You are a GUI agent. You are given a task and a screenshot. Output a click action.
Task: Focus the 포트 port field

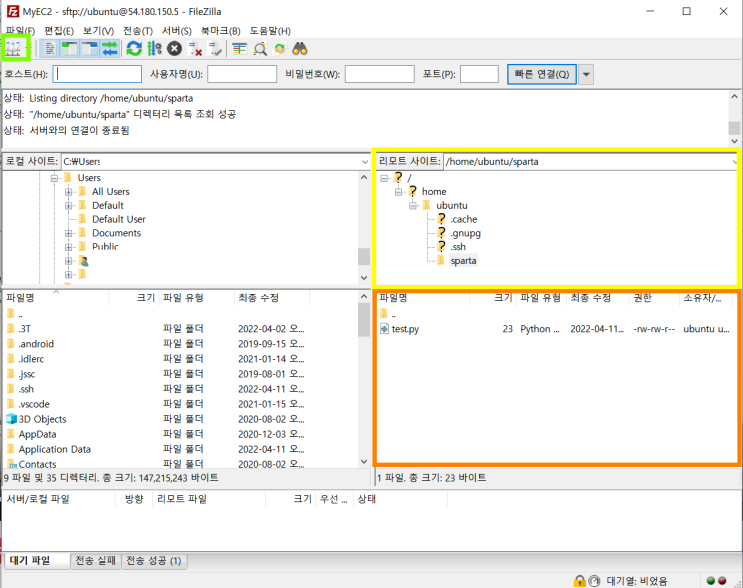[x=479, y=74]
